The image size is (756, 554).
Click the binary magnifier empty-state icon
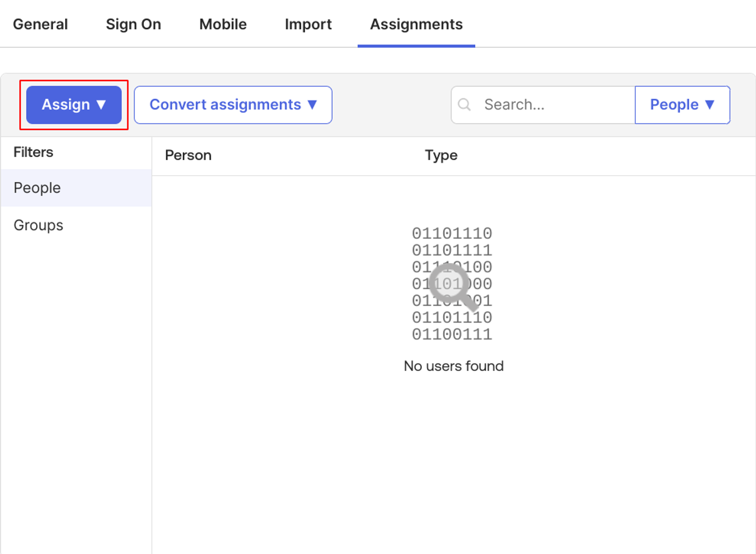[452, 284]
